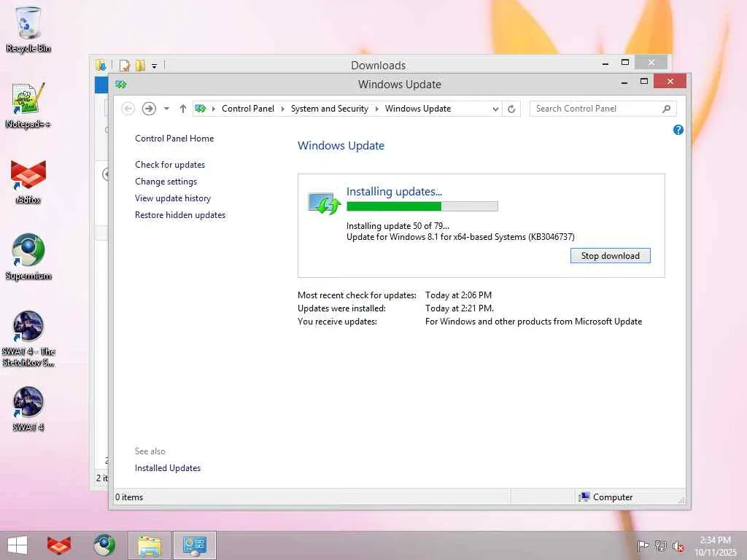Click New folder icon in Downloads toolbar
This screenshot has width=747, height=560.
[140, 65]
